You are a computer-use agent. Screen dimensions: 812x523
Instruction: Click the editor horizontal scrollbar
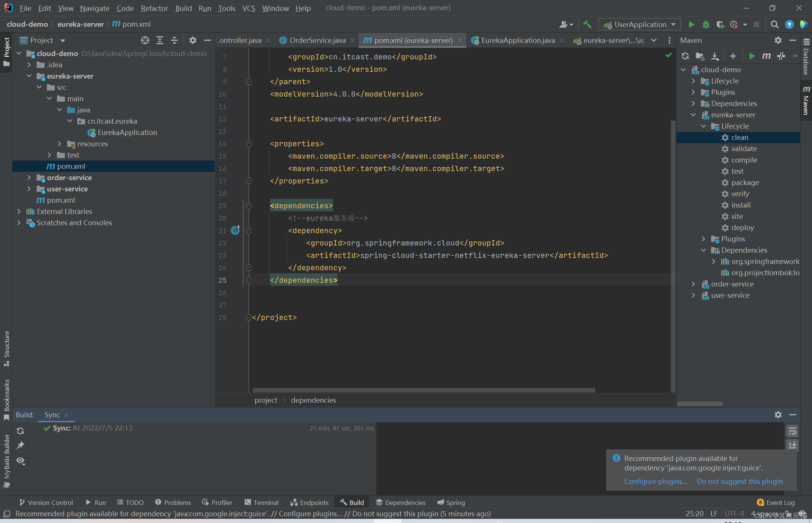coord(423,390)
